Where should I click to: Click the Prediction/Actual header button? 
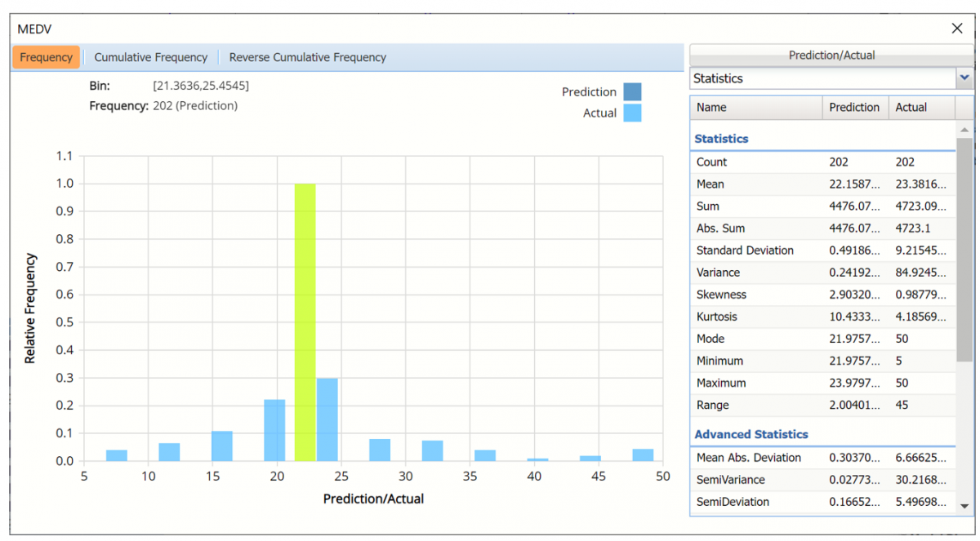point(831,55)
